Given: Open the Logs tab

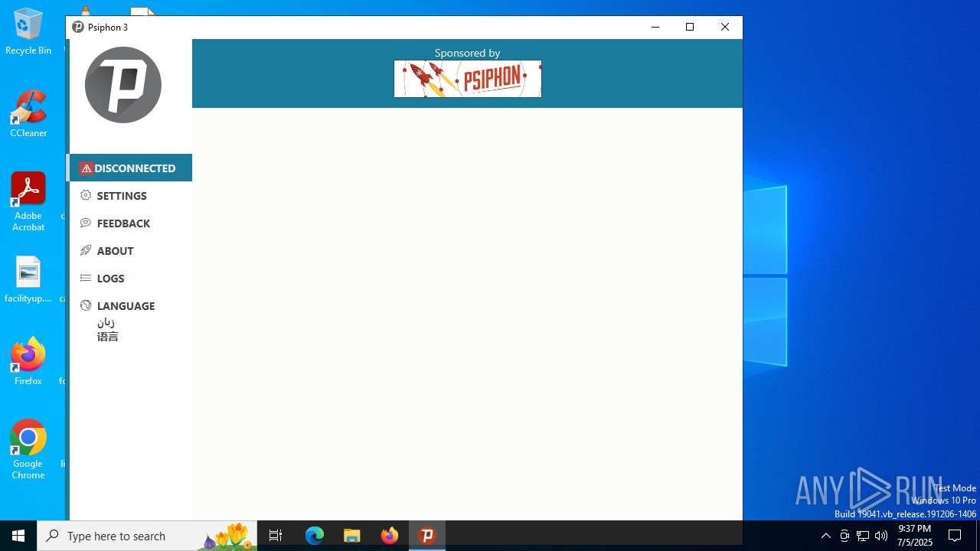Looking at the screenshot, I should pyautogui.click(x=131, y=278).
